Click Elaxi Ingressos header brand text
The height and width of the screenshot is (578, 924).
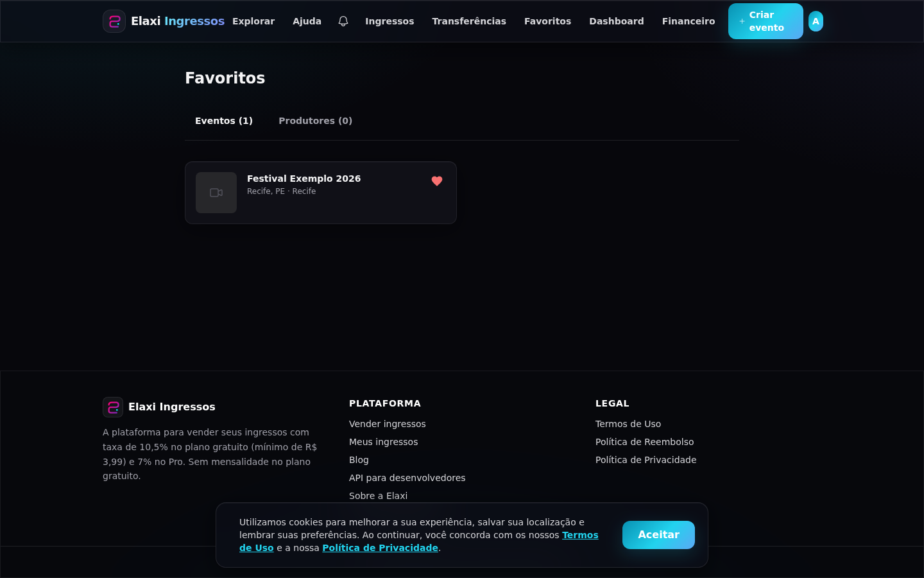tap(178, 21)
